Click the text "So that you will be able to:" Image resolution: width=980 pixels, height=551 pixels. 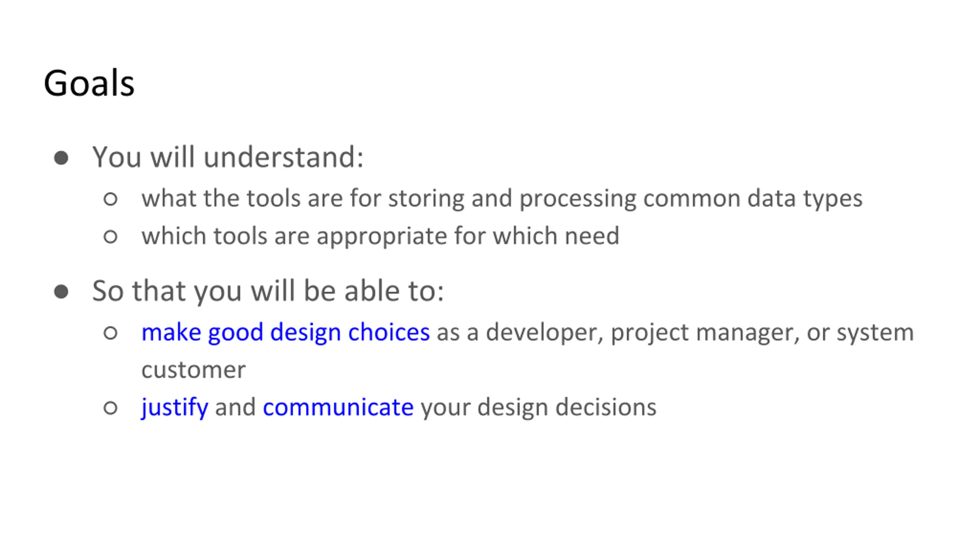(x=268, y=291)
